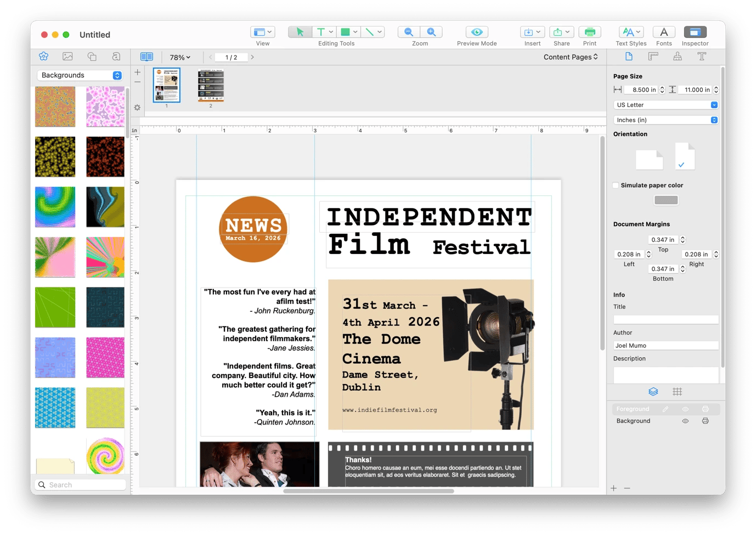Add a new layer with plus

(x=614, y=488)
